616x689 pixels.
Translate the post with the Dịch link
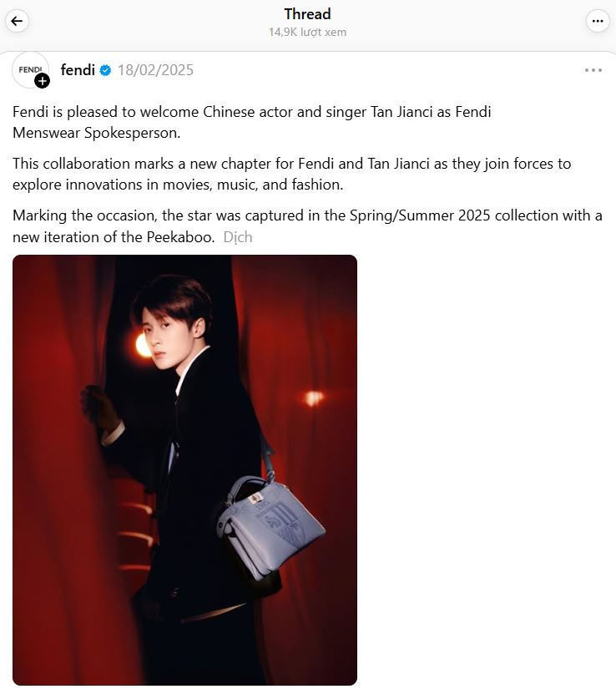tap(238, 237)
